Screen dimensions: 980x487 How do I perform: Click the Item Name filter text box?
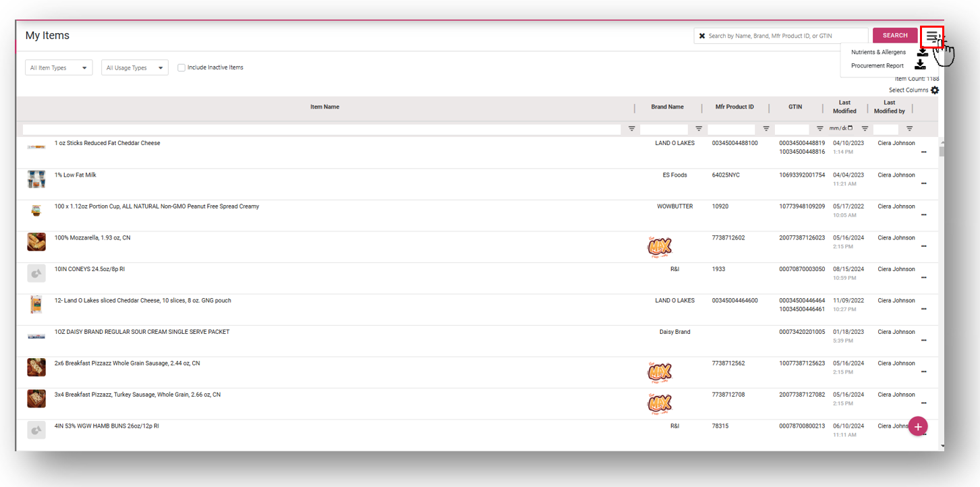point(322,129)
